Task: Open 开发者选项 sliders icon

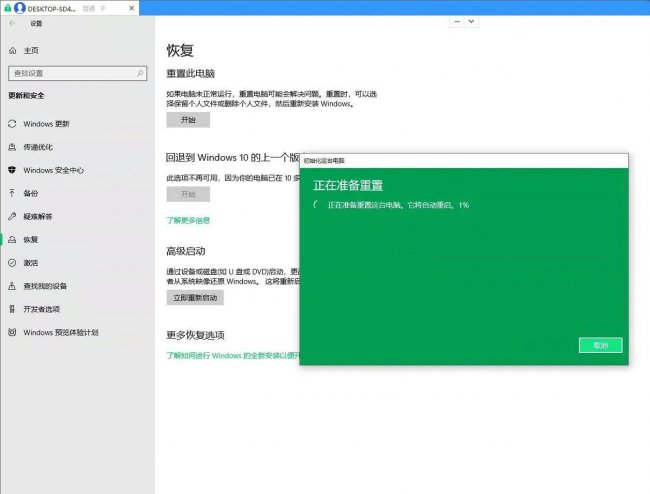Action: tap(12, 309)
